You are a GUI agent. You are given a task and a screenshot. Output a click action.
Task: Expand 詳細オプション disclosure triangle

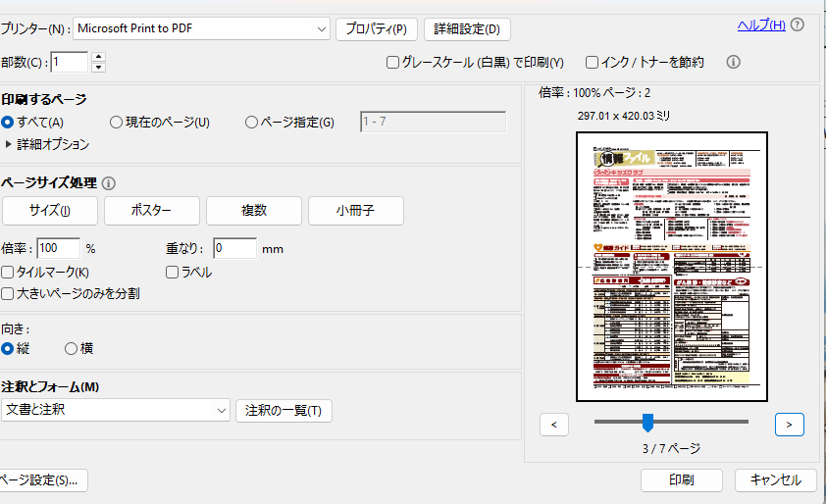[x=8, y=144]
